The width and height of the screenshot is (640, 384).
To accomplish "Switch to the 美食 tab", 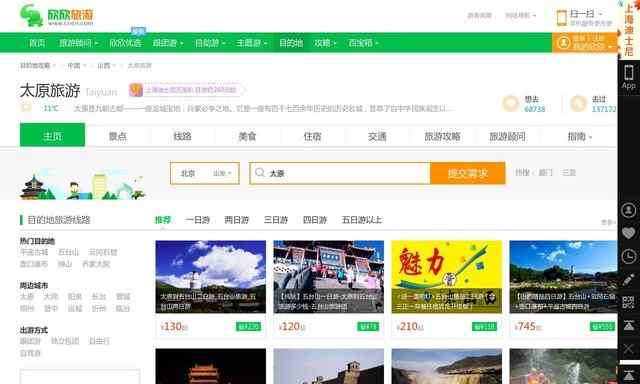I will point(247,136).
